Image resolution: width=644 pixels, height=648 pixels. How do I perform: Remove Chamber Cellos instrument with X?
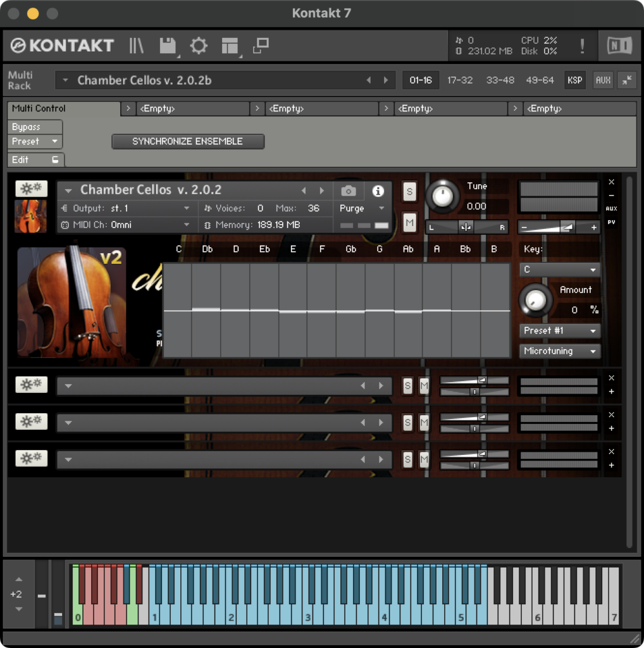point(612,182)
